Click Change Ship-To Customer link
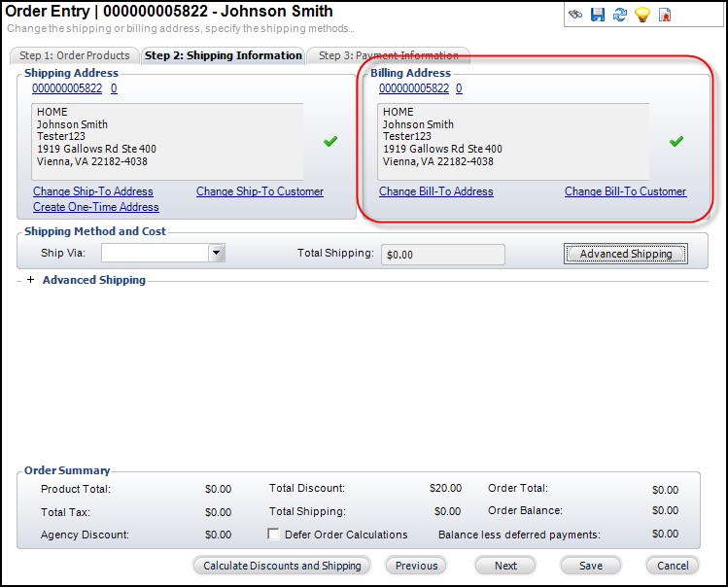The width and height of the screenshot is (728, 587). [260, 191]
